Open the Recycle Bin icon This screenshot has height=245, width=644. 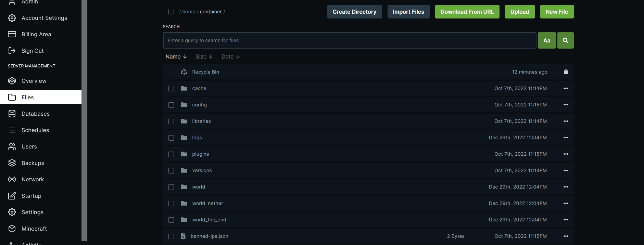tap(184, 72)
